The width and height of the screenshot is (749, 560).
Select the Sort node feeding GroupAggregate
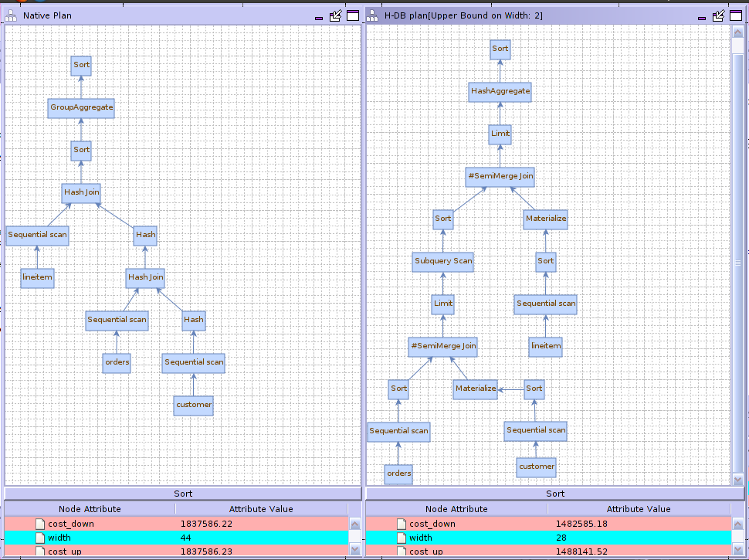pos(81,150)
